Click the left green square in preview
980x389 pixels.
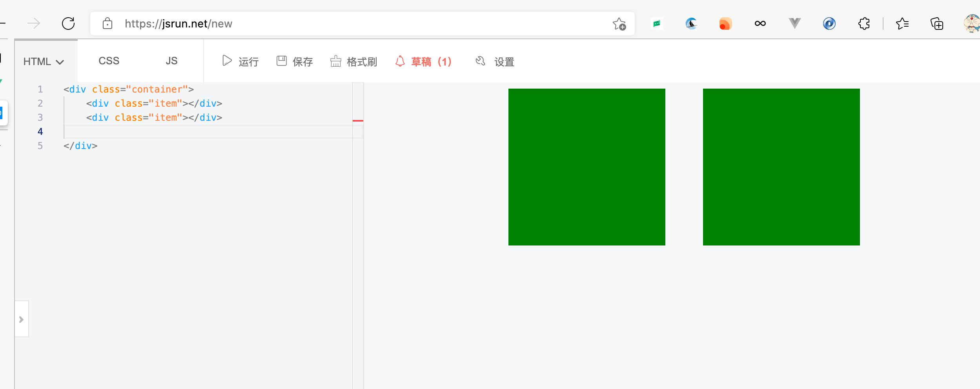coord(587,167)
